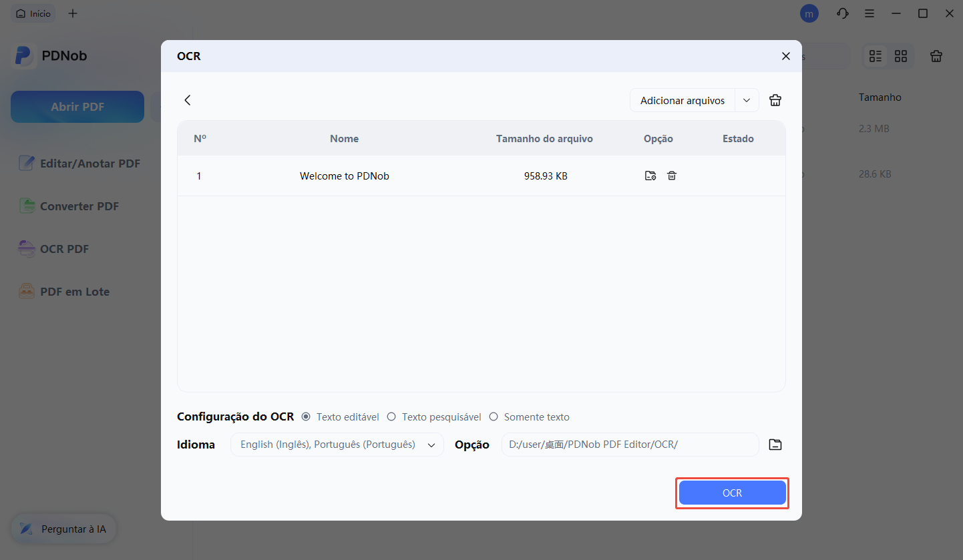Open output folder for Welcome to PDNob
This screenshot has width=963, height=560.
[650, 176]
